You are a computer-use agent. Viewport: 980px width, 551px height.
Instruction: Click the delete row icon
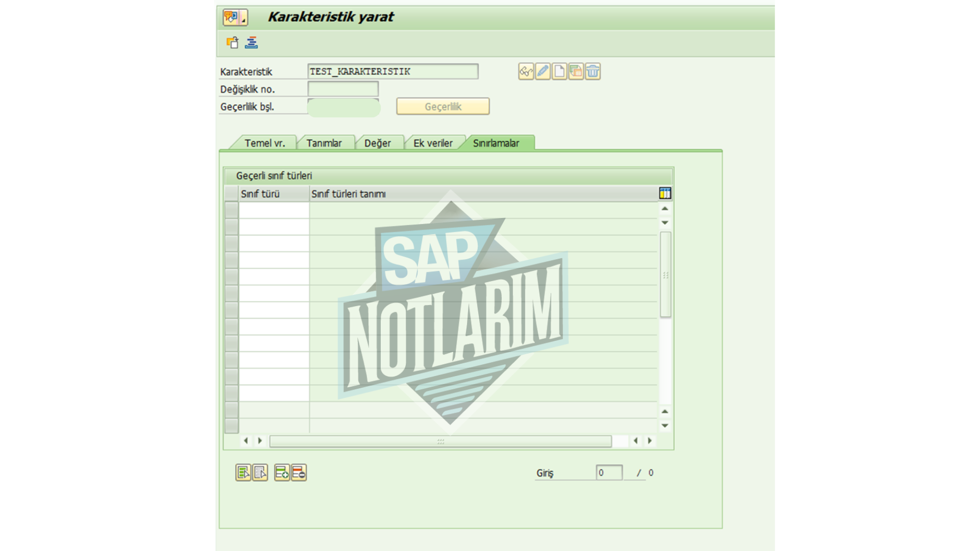pyautogui.click(x=299, y=473)
